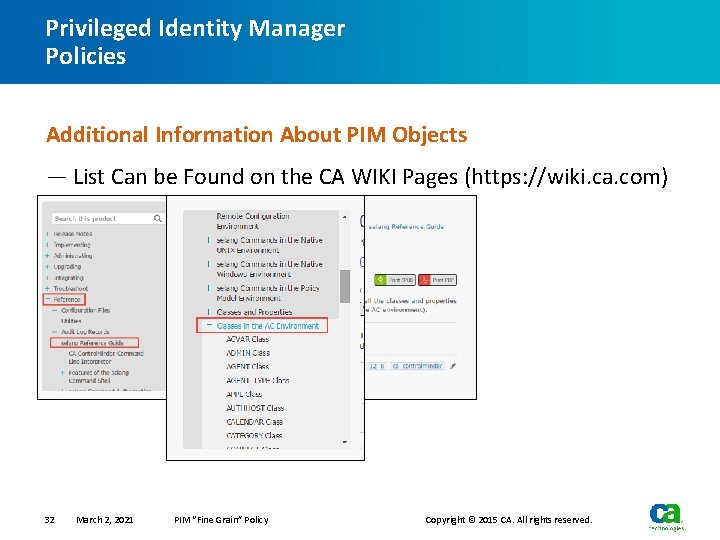720x540 pixels.
Task: Open the ACVAR Class page
Action: (x=248, y=339)
